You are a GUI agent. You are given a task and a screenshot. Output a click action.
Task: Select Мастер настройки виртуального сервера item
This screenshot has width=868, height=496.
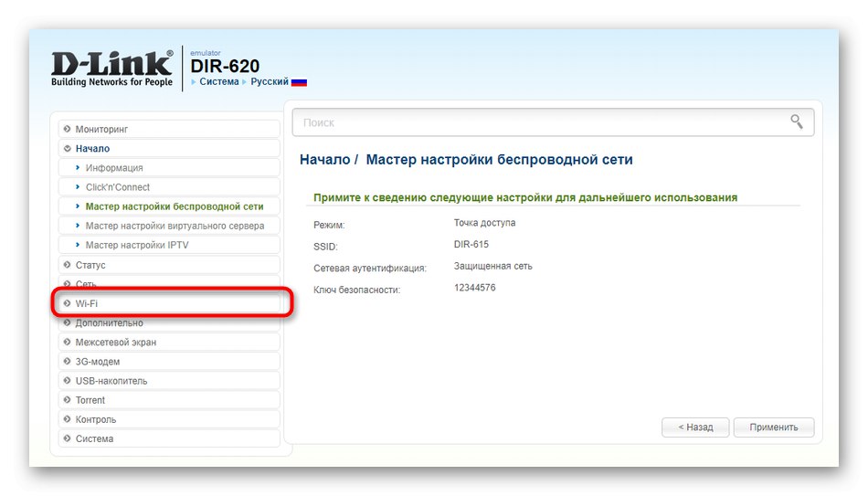point(169,226)
